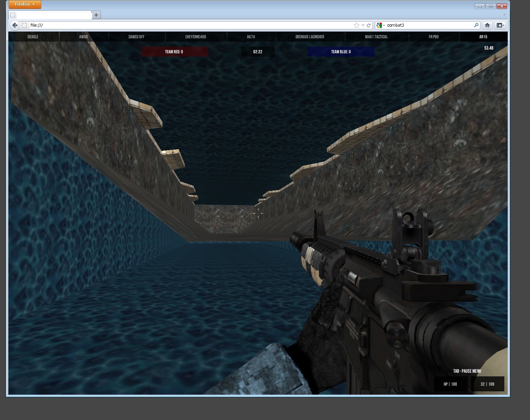Reload the page

[369, 25]
